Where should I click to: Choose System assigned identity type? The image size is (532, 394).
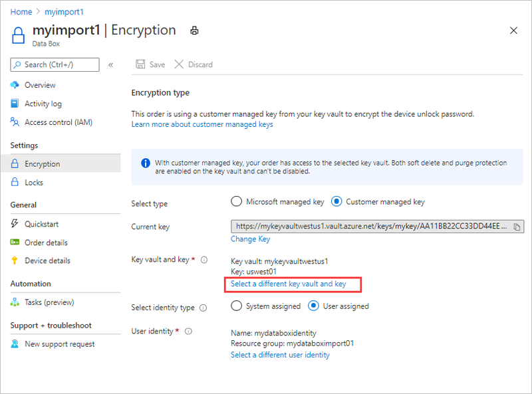click(236, 306)
